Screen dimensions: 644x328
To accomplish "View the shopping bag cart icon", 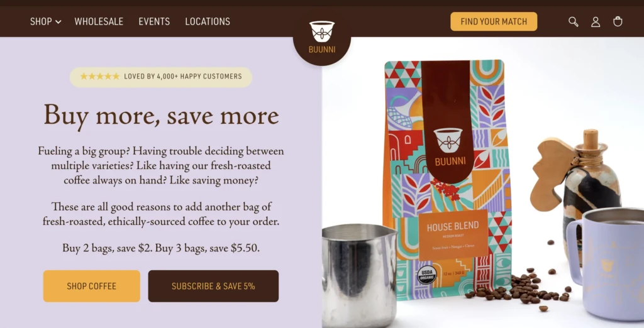I will coord(618,21).
